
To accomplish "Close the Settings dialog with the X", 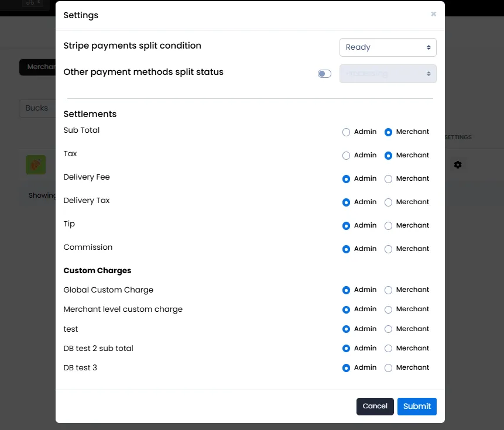I will point(434,14).
